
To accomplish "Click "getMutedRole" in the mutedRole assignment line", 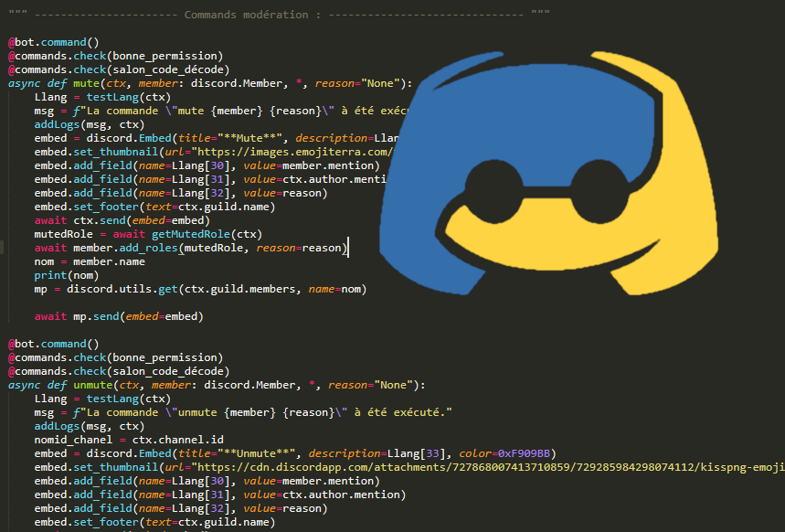I will 191,234.
